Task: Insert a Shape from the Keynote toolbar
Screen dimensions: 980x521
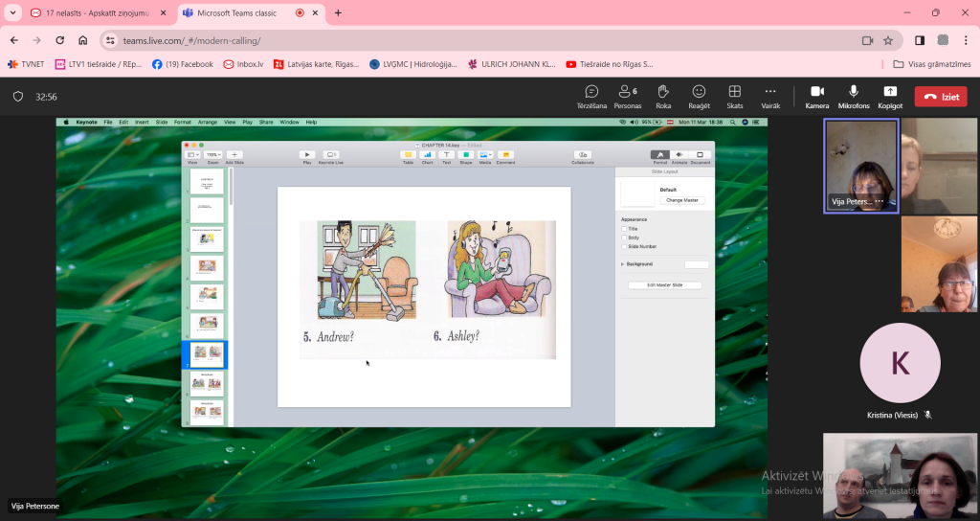Action: [466, 155]
